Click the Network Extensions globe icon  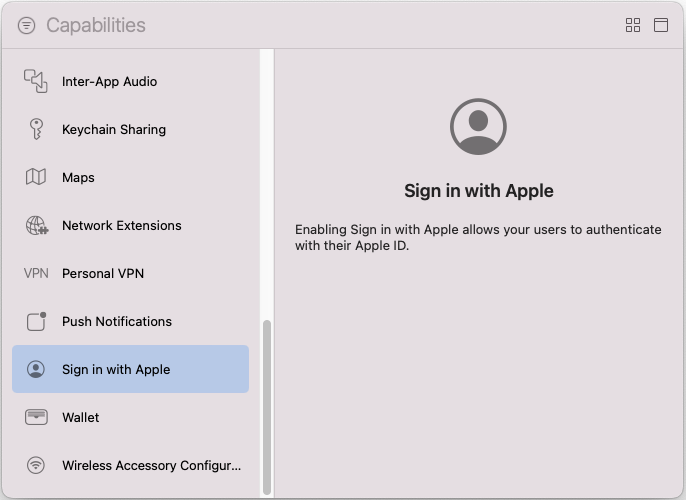pos(37,225)
